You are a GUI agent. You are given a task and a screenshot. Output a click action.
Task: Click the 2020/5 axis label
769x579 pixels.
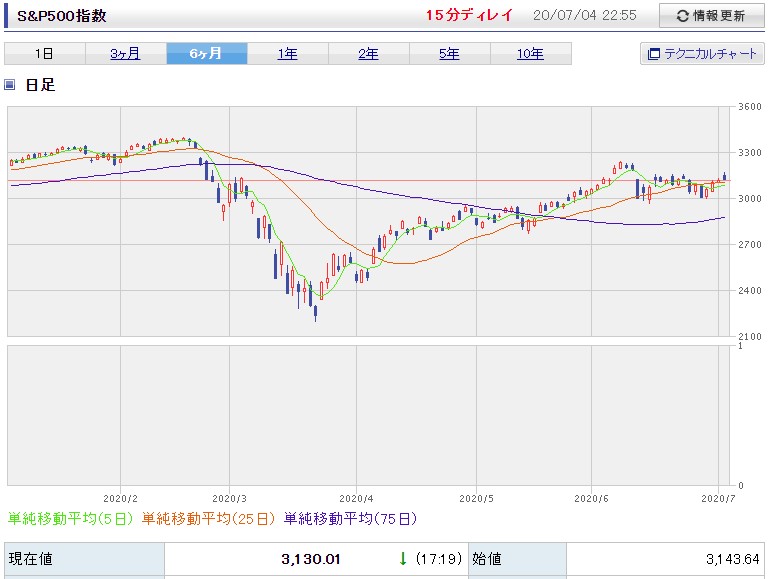pos(476,499)
